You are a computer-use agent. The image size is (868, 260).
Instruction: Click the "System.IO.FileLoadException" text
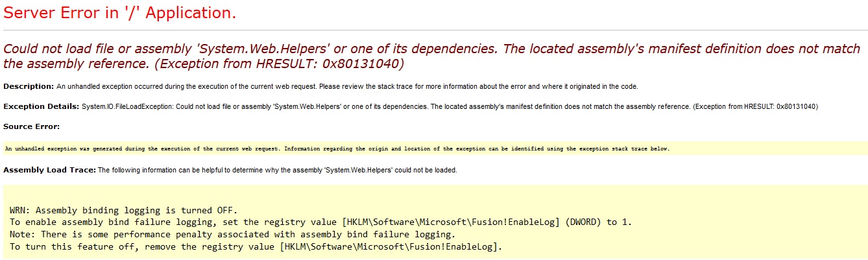128,106
